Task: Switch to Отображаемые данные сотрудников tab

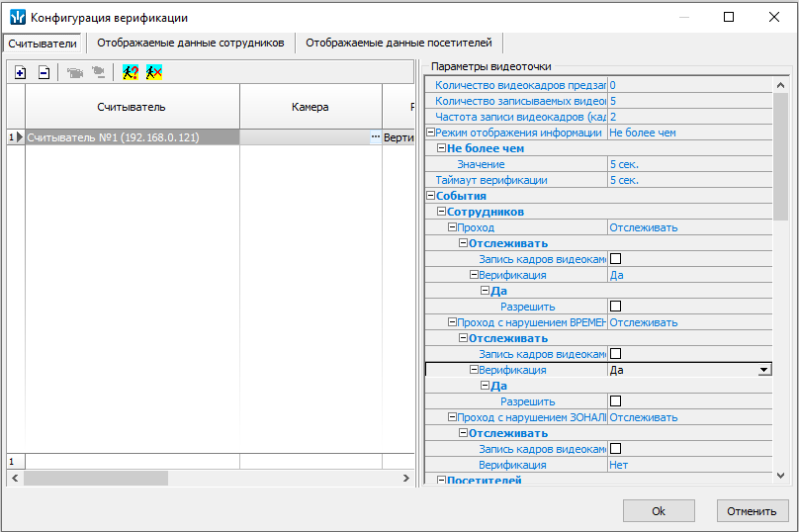Action: 190,44
